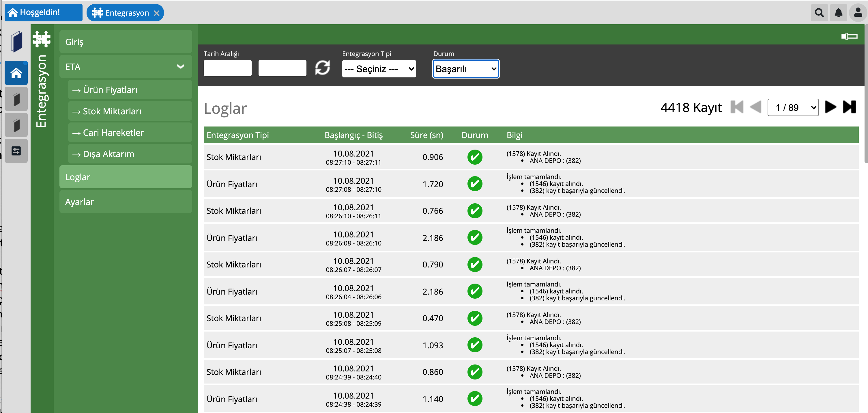Screen dimensions: 868x413
Task: Open Ürün Fiyatları submenu item
Action: [x=130, y=90]
